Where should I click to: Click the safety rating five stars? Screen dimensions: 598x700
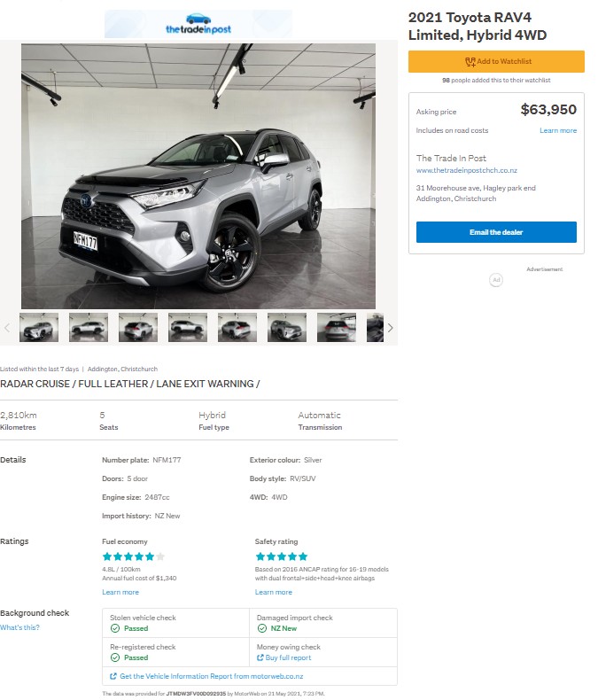coord(281,556)
